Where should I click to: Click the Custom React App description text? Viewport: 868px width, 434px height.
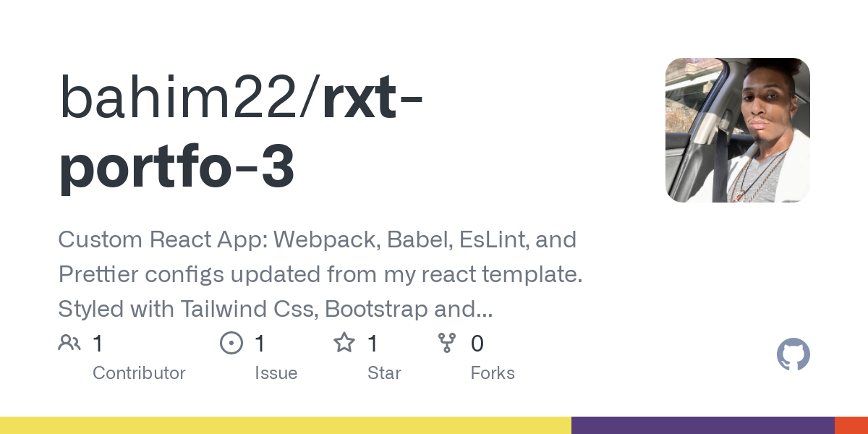click(320, 274)
